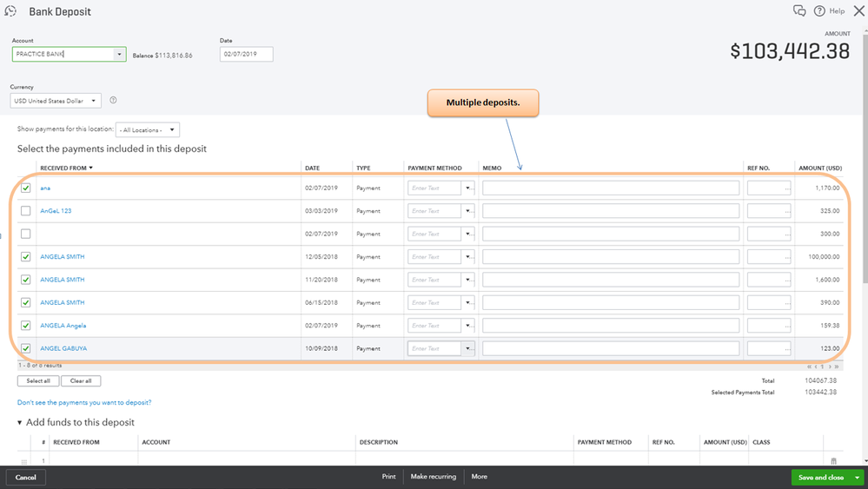Click the currency info help icon
This screenshot has height=489, width=868.
pos(113,100)
